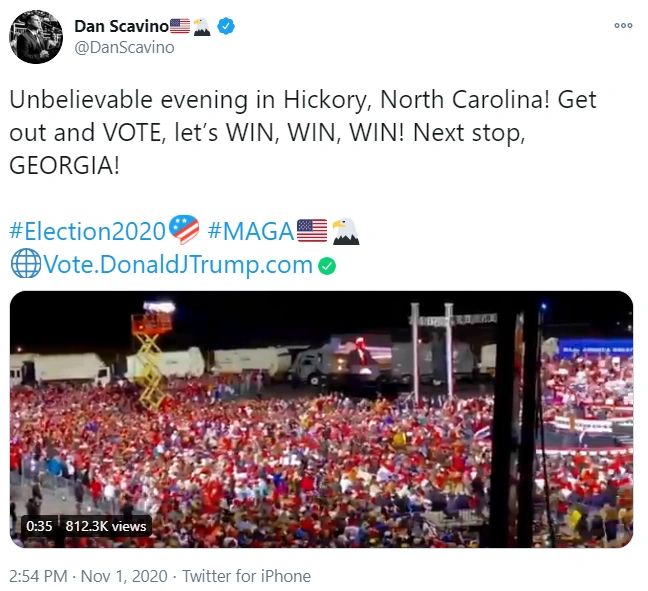Open the #MAGA hashtag
648x591 pixels.
(x=251, y=231)
